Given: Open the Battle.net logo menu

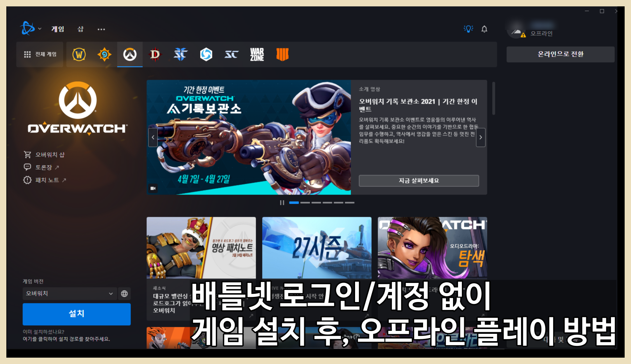Looking at the screenshot, I should point(28,28).
